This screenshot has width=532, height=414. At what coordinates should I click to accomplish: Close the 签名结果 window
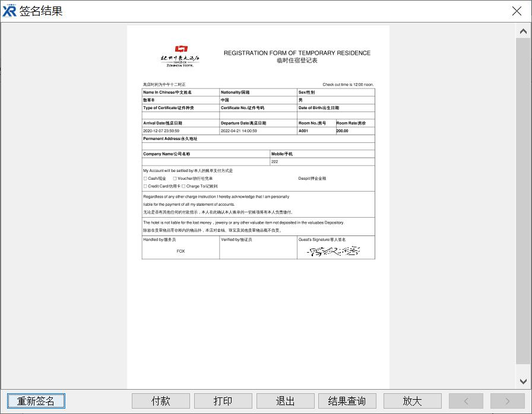point(517,11)
